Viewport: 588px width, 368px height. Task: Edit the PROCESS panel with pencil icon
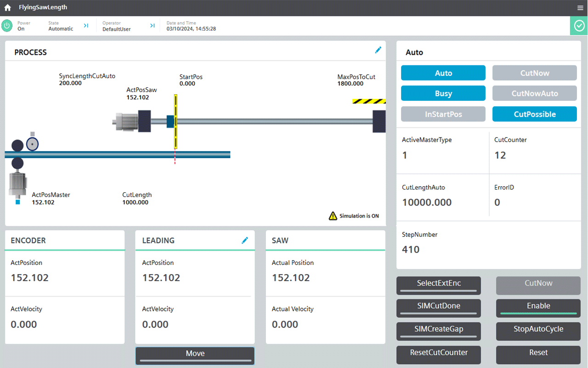click(378, 50)
